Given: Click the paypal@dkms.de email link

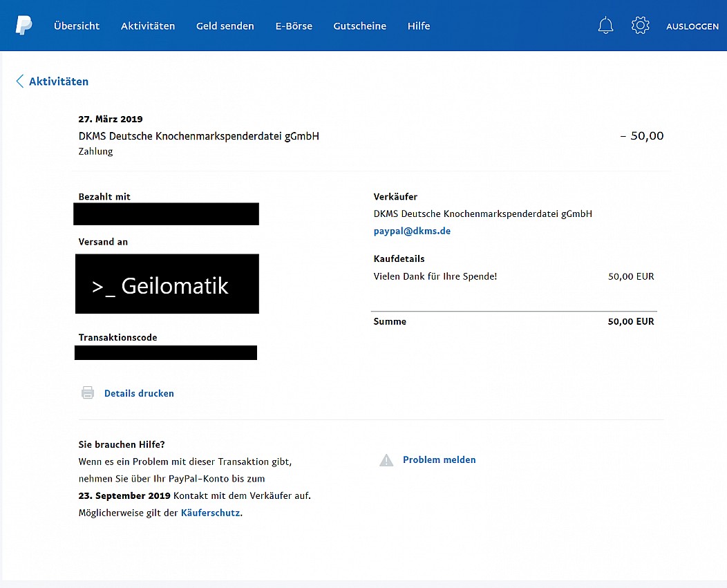Looking at the screenshot, I should (412, 231).
